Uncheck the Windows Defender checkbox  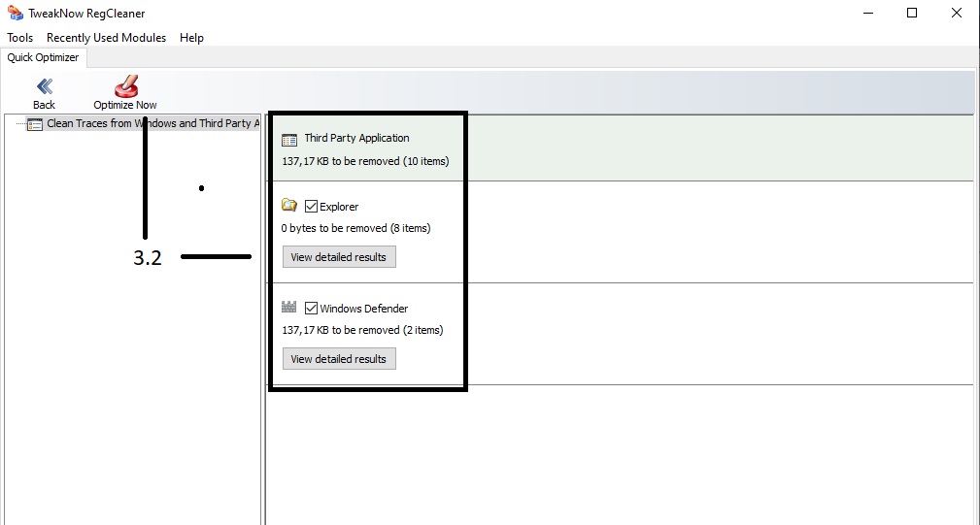click(x=311, y=308)
